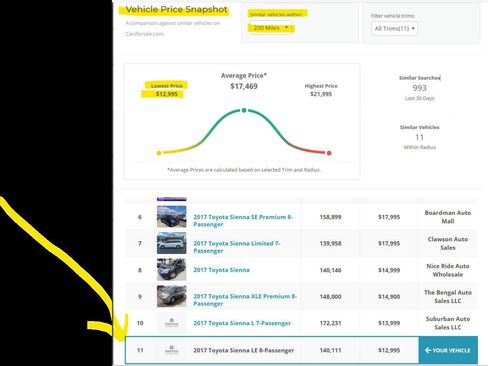
Task: Click The Bengal Auto Sales LLC dealer name
Action: point(448,296)
